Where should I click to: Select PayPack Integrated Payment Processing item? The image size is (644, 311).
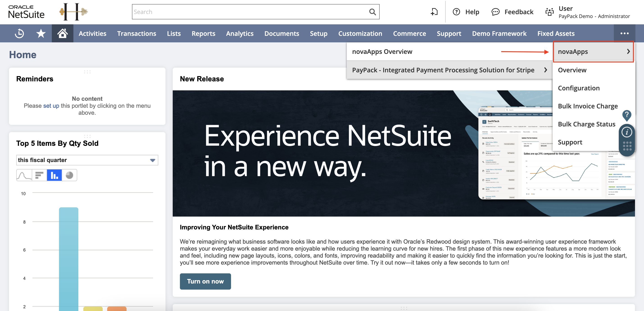click(449, 70)
